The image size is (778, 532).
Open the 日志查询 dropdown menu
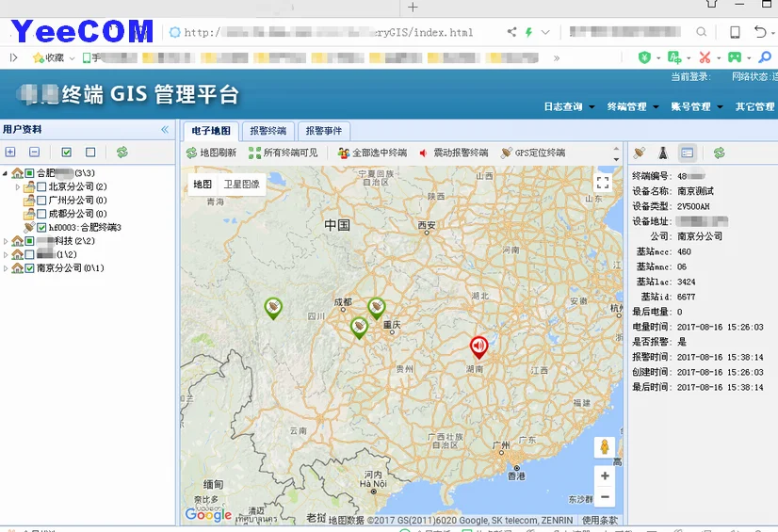point(569,107)
